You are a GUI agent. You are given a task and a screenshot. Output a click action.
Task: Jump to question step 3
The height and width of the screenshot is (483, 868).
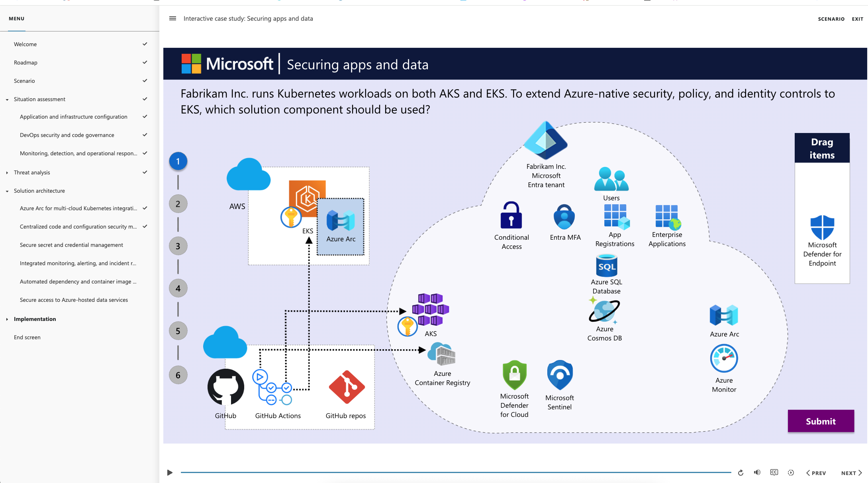(x=178, y=246)
